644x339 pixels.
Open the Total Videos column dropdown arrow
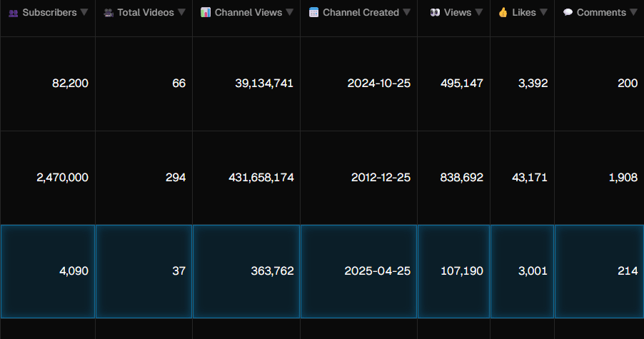pyautogui.click(x=181, y=12)
